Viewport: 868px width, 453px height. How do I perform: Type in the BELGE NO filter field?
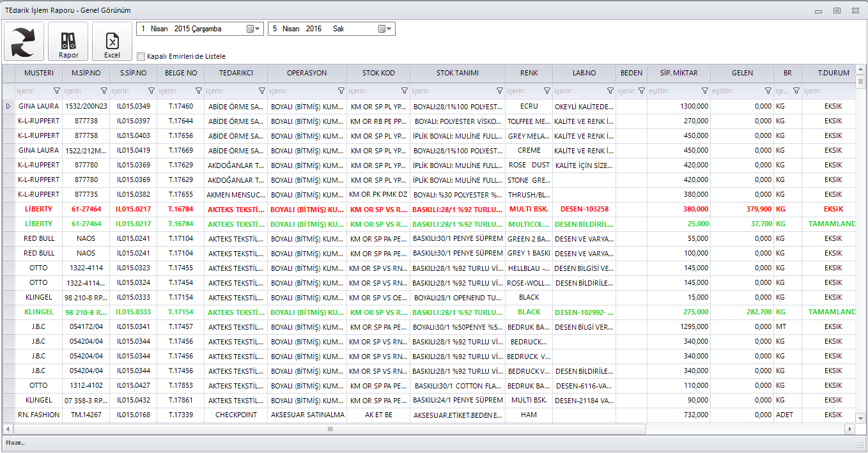[175, 91]
